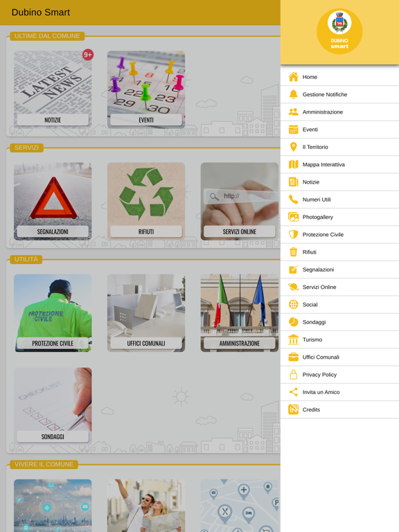Click the museum building icon for Turismo
The height and width of the screenshot is (532, 399).
293,339
